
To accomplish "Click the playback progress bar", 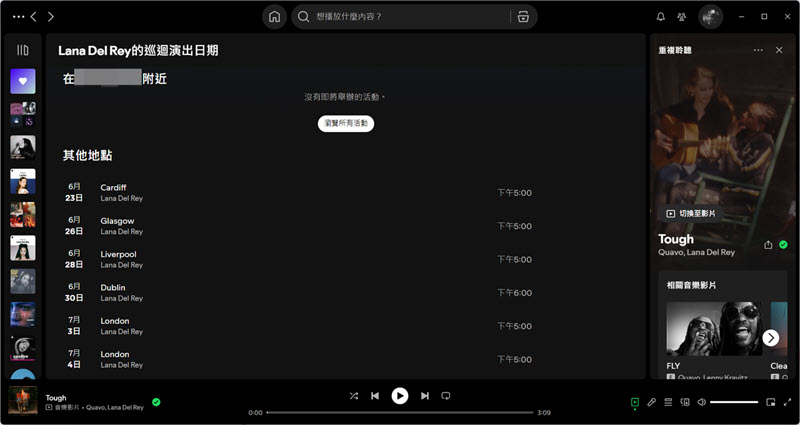I will [400, 412].
